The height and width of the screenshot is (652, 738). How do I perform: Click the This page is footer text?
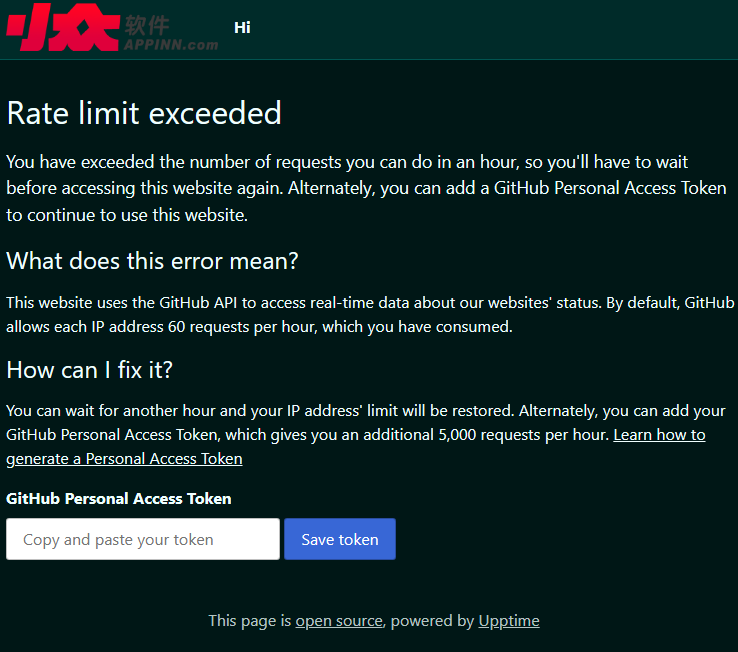pyautogui.click(x=249, y=621)
